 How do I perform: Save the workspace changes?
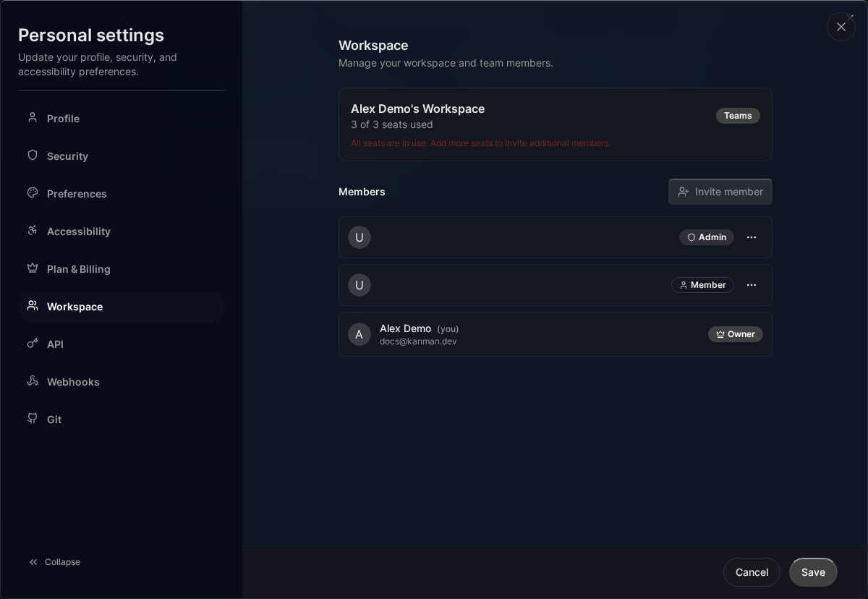pos(813,572)
